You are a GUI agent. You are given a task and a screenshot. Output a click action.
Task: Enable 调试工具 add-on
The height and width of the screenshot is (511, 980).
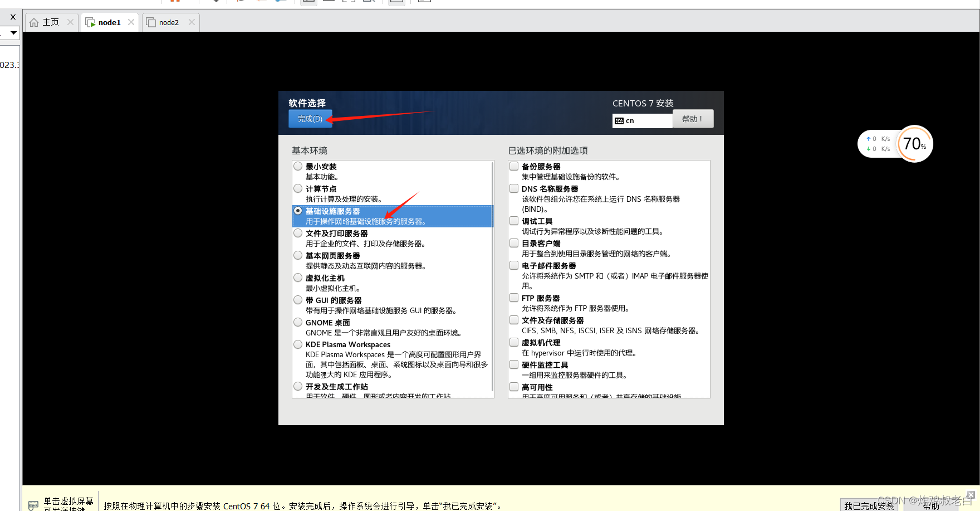[514, 221]
